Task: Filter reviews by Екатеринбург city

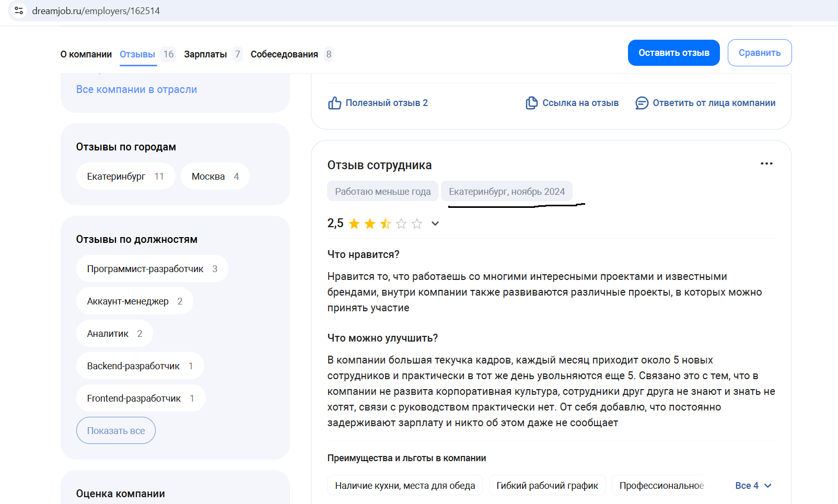Action: coord(125,177)
